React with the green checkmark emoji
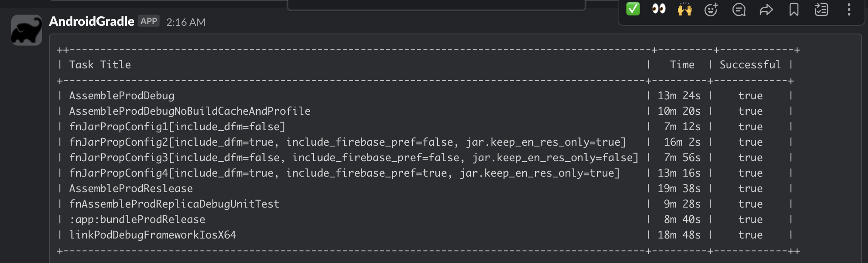The height and width of the screenshot is (263, 868). 633,9
